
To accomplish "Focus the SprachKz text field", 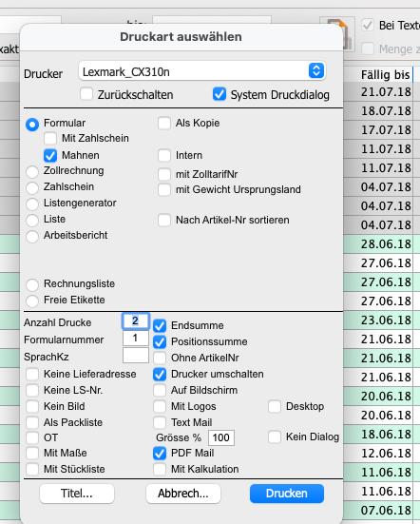I will pyautogui.click(x=136, y=356).
